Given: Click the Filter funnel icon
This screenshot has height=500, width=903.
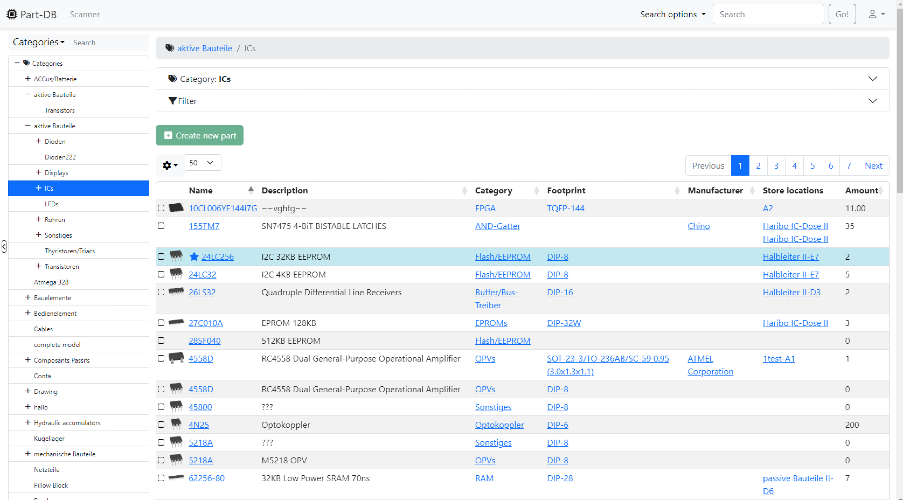Looking at the screenshot, I should pos(172,101).
